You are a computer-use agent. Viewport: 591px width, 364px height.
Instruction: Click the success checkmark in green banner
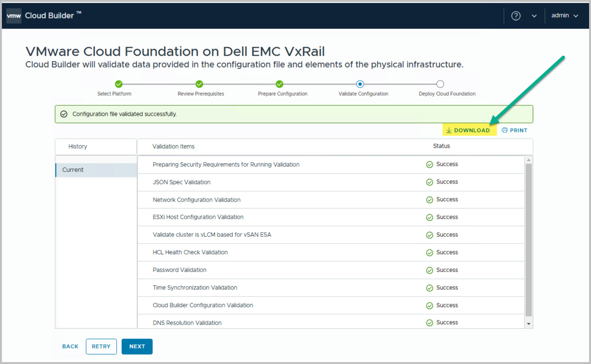(64, 114)
